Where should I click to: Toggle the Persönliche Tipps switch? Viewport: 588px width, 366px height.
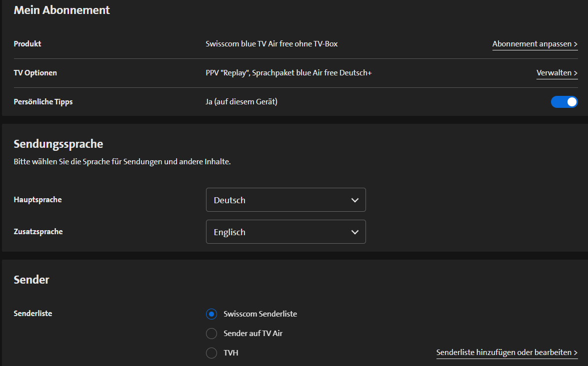tap(564, 102)
